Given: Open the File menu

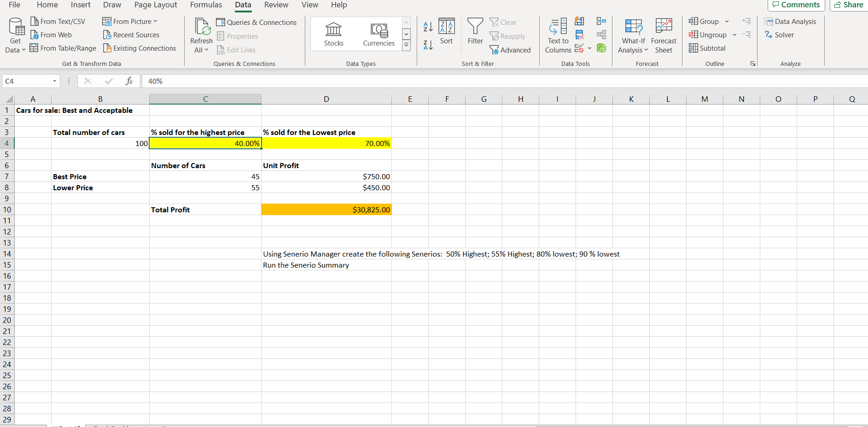Looking at the screenshot, I should (x=14, y=5).
